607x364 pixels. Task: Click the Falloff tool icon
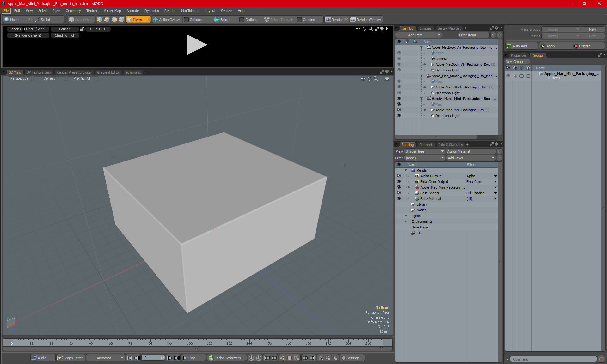pyautogui.click(x=217, y=20)
